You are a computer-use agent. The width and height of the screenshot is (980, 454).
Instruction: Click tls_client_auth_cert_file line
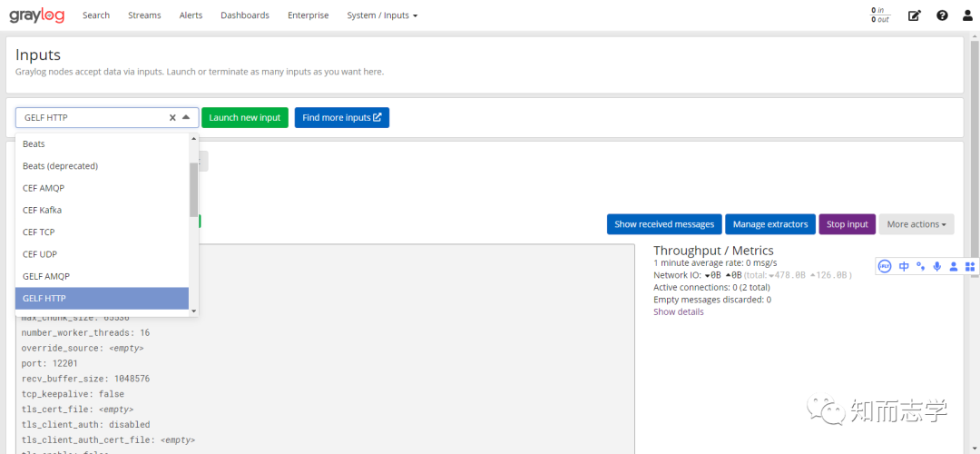[108, 440]
